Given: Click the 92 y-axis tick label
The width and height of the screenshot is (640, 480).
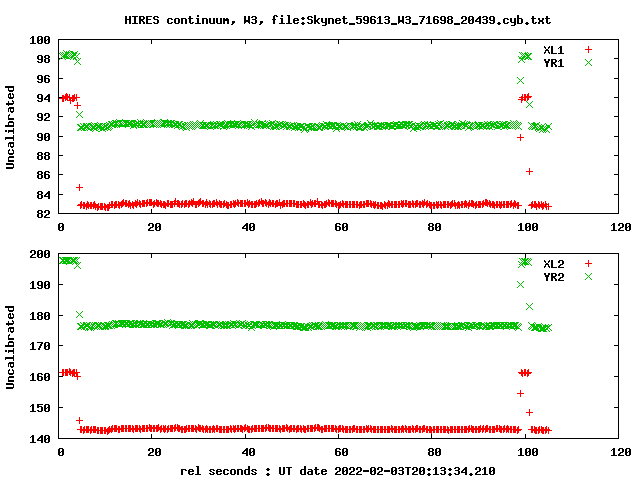Looking at the screenshot, I should (43, 117).
